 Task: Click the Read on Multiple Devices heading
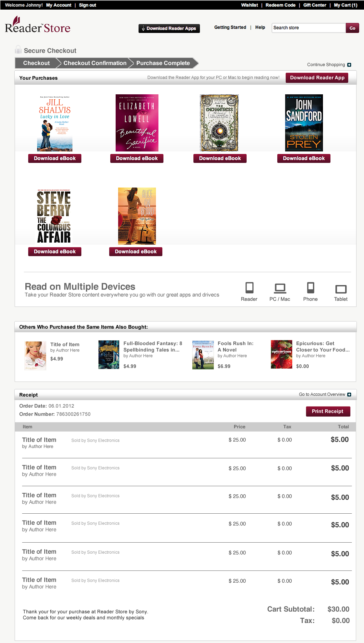pos(80,286)
